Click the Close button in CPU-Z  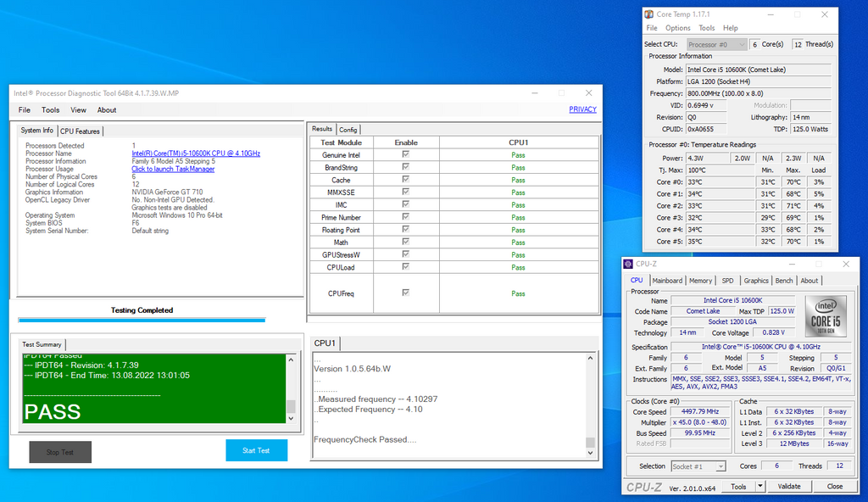tap(835, 486)
